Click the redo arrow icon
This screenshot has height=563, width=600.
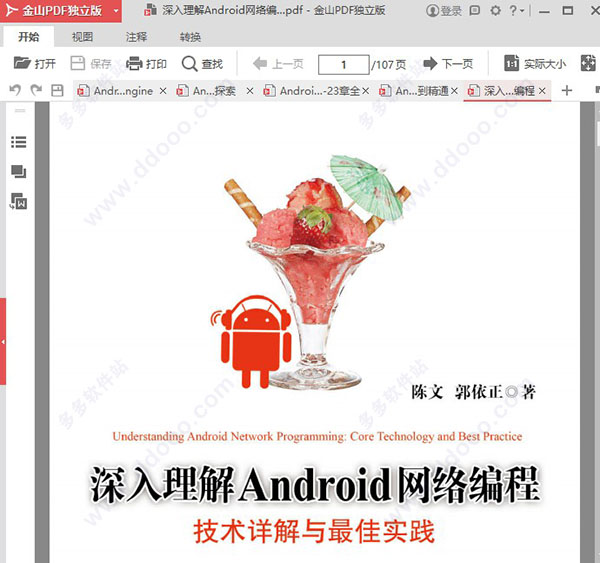click(x=36, y=90)
